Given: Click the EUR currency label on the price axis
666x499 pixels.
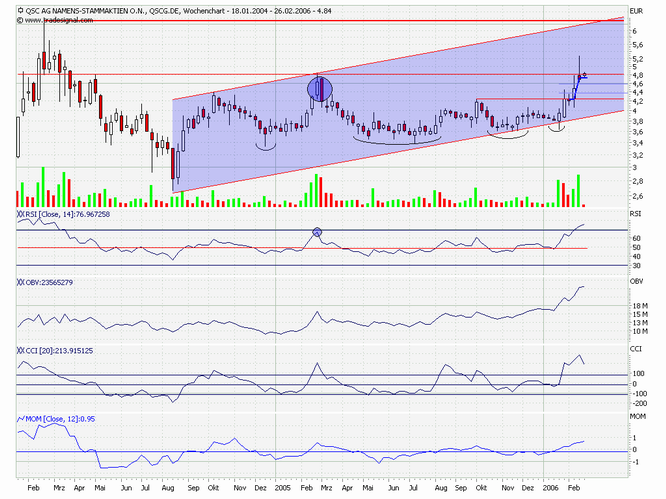Looking at the screenshot, I should tap(636, 11).
